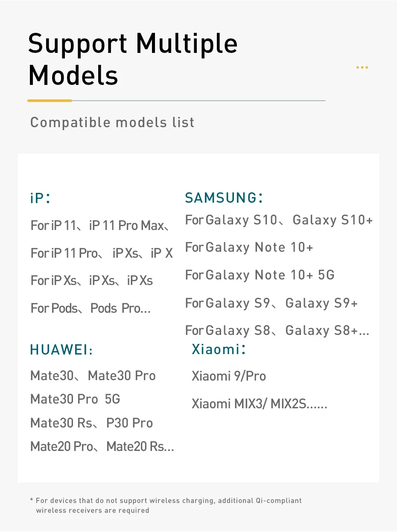Click 'For Pods, Pods Pro...' entry

(x=90, y=308)
